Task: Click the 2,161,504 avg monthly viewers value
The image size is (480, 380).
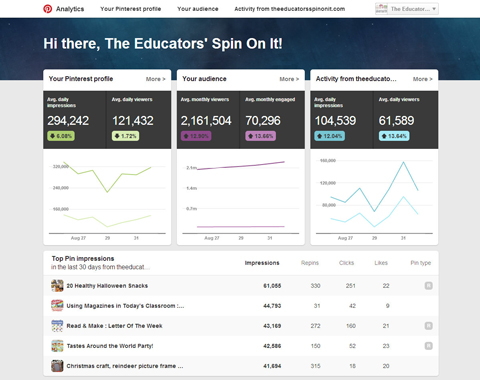Action: point(206,121)
